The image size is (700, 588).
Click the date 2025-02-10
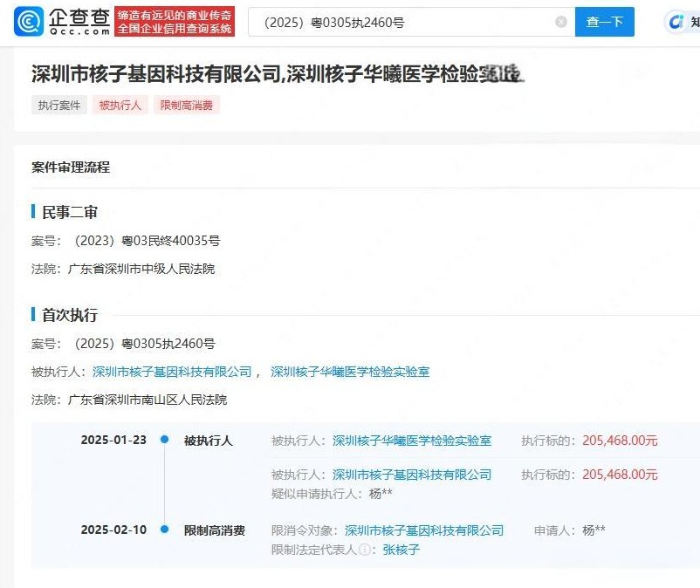coord(113,530)
